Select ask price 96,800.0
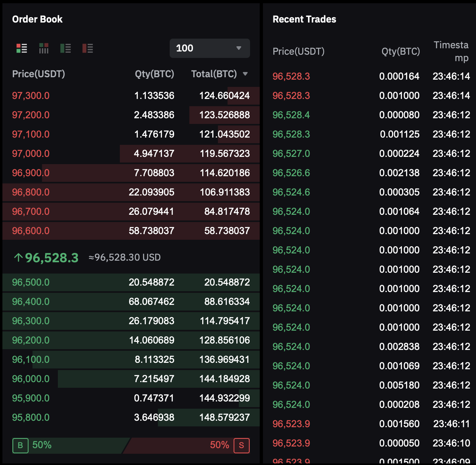This screenshot has width=476, height=465. (31, 192)
